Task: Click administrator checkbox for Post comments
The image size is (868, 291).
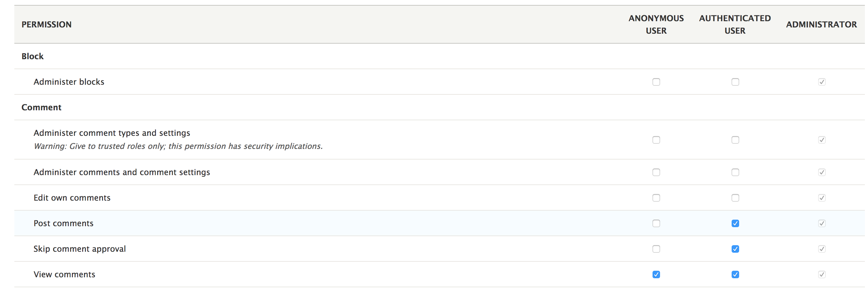Action: tap(822, 224)
